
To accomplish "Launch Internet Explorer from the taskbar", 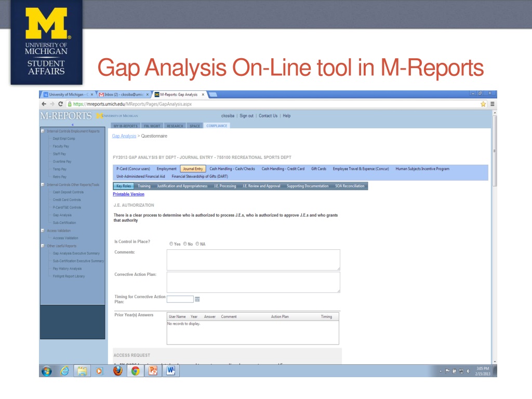I will (64, 371).
